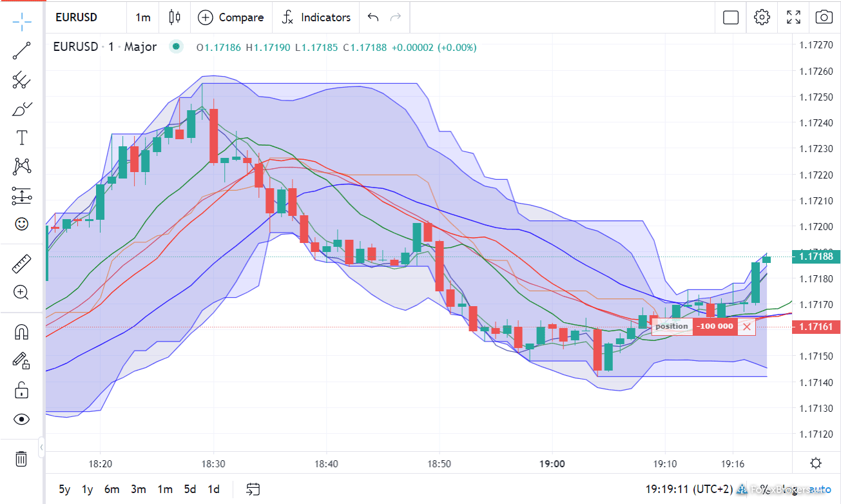Open the emoji icons tool
This screenshot has height=504, width=841.
tap(22, 224)
